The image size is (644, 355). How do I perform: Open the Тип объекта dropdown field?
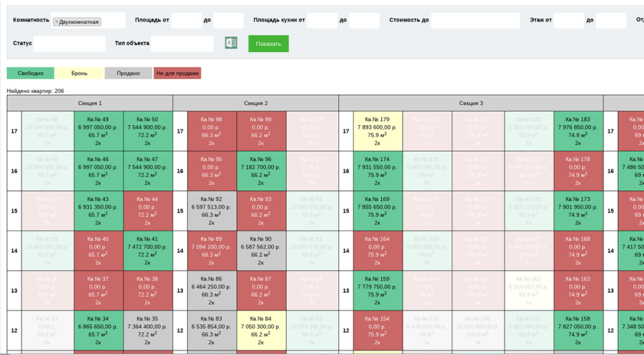click(182, 43)
